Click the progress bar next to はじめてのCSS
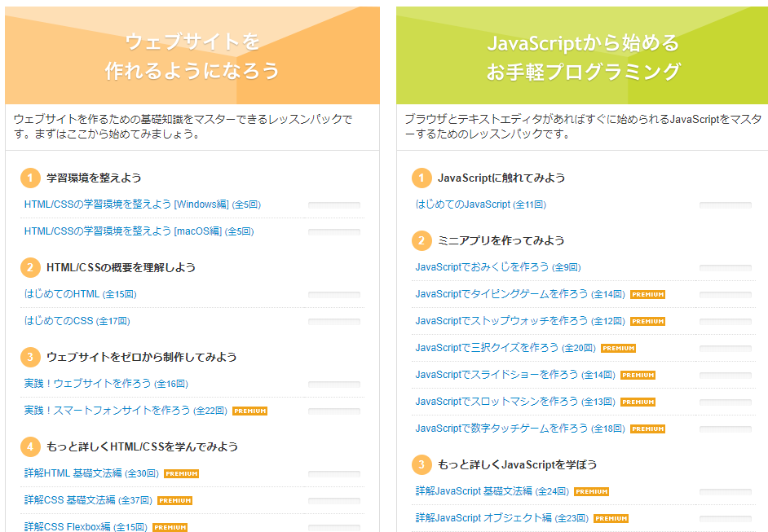 (x=337, y=321)
